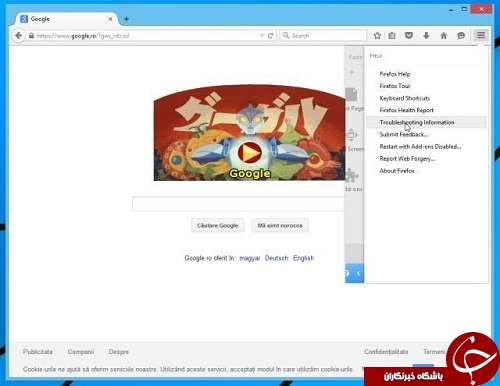Select the Google tab
This screenshot has width=500, height=386.
point(66,19)
